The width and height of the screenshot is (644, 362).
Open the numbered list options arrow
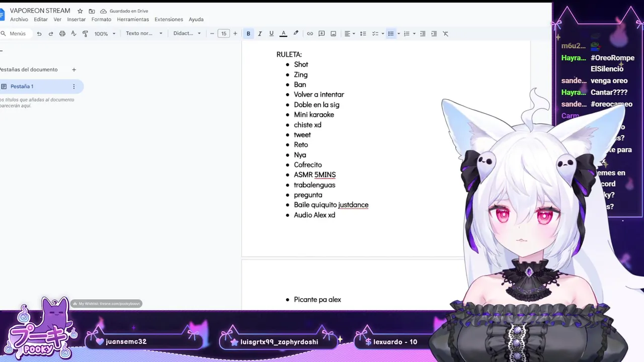coord(414,34)
